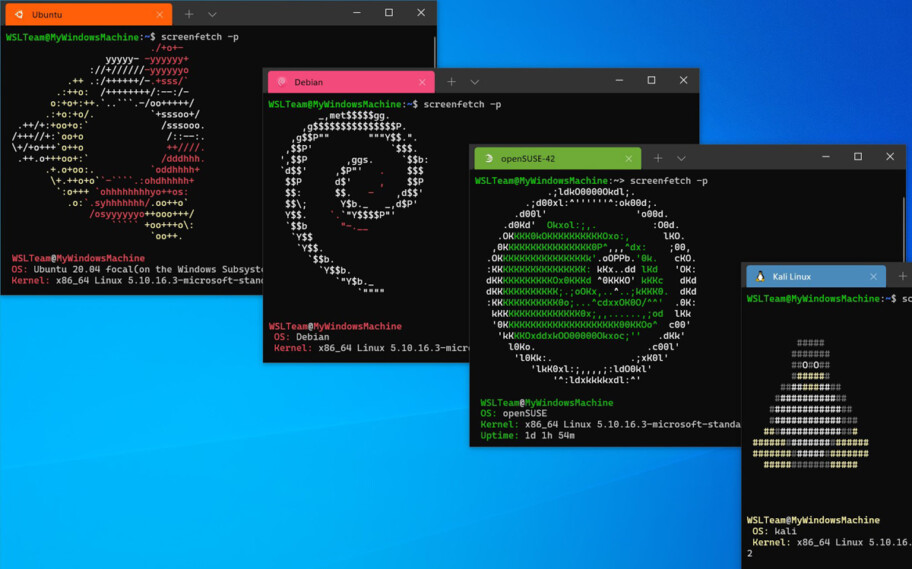Click WSLTeam@MyWindowsMachine prompt in Ubuntu terminal
Viewport: 912px width, 569px height.
[x=72, y=37]
